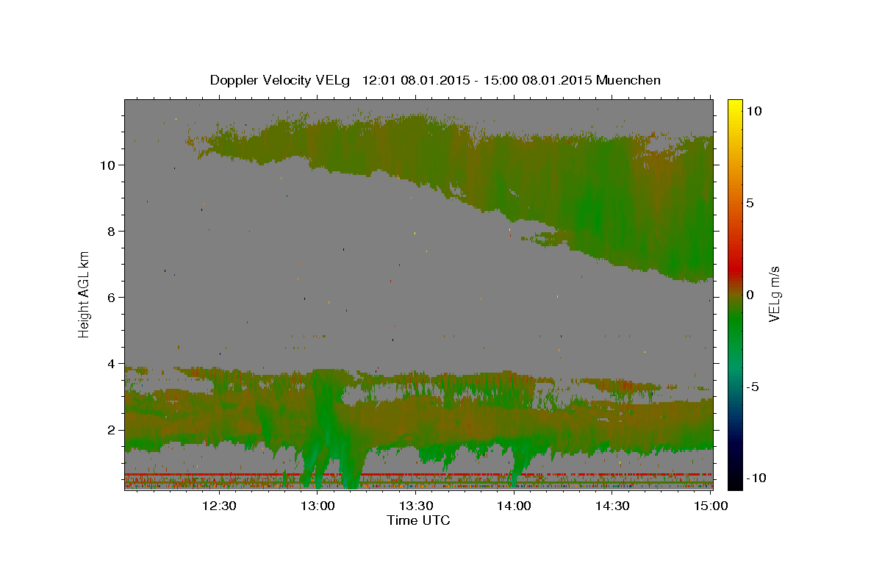Click the 12:30 time axis tick label

pos(219,506)
